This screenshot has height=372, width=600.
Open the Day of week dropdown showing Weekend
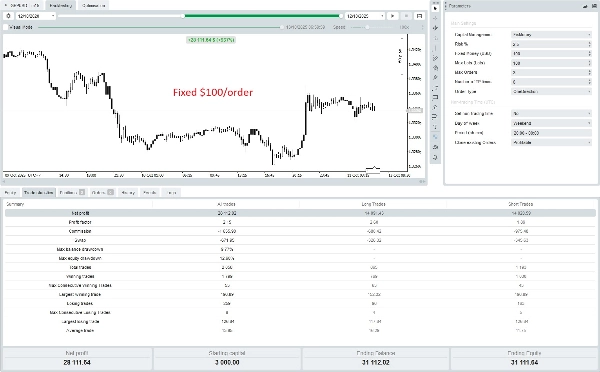pos(551,123)
